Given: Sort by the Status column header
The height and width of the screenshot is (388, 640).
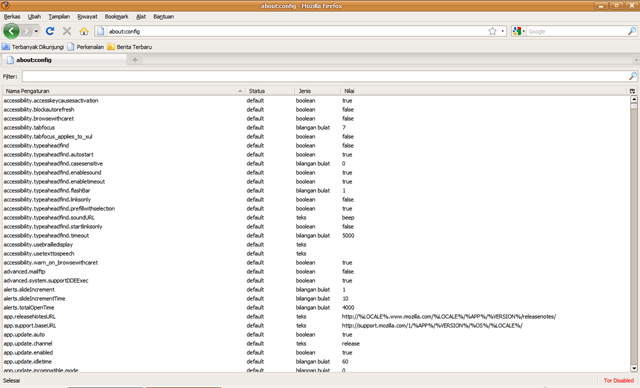Looking at the screenshot, I should tap(270, 91).
